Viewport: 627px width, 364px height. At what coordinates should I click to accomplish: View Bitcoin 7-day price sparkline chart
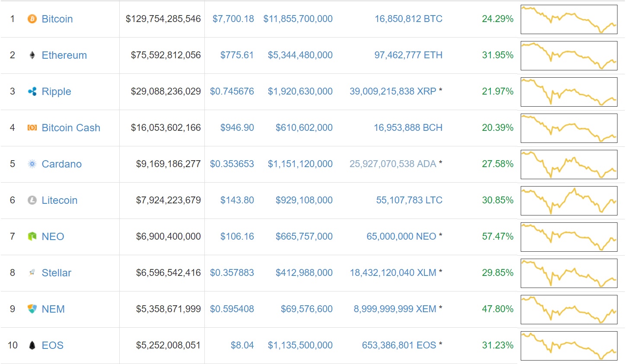pyautogui.click(x=569, y=19)
